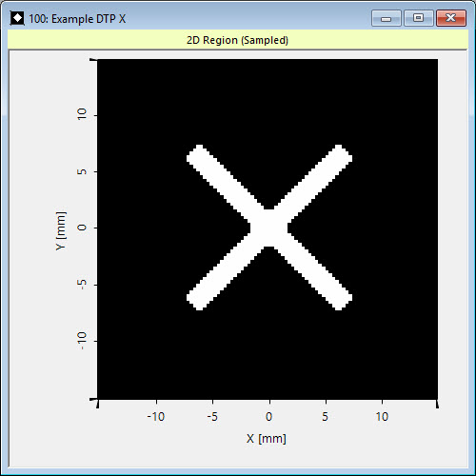The height and width of the screenshot is (476, 476).
Task: Minimize the Example DTP X window
Action: click(387, 18)
